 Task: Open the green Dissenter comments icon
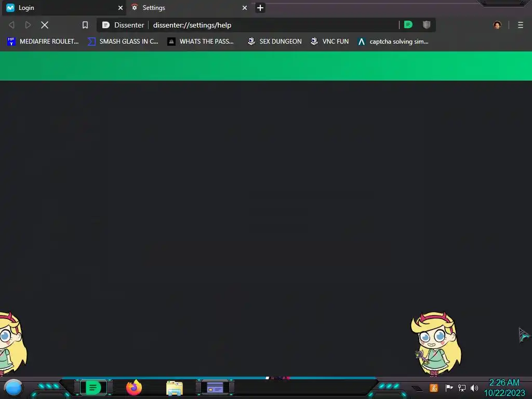pos(408,25)
